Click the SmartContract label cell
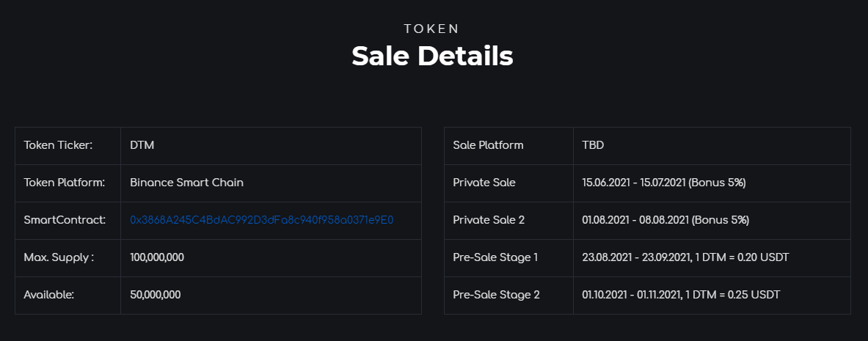Viewport: 868px width, 341px height. (x=68, y=220)
